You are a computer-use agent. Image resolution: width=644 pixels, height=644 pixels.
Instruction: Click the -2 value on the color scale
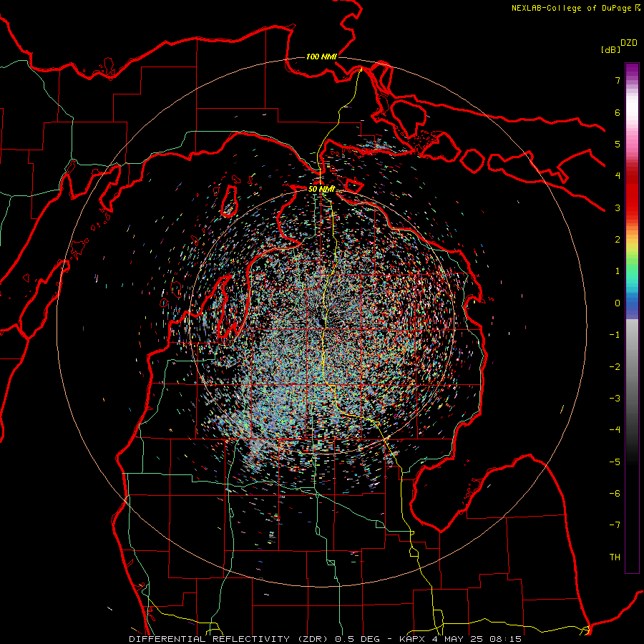coord(615,366)
